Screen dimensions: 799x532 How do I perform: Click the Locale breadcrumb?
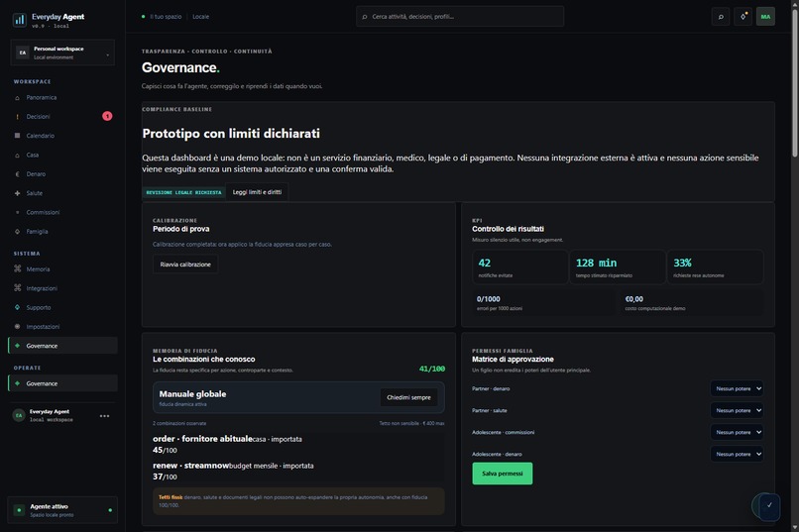(201, 17)
